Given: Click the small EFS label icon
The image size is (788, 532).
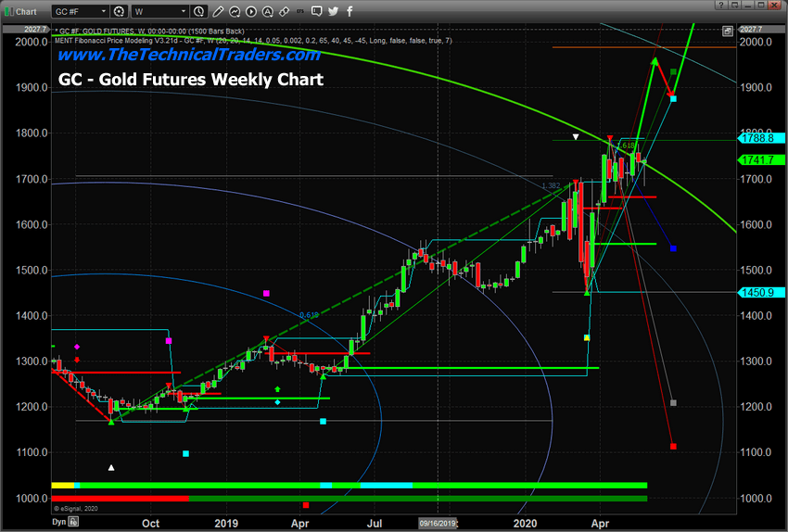Looking at the screenshot, I should (300, 11).
